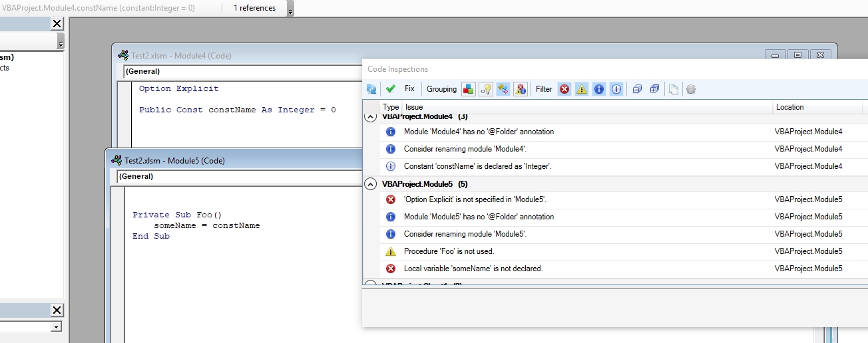Collapse the VBAProject.Module5 group
This screenshot has height=343, width=868.
pyautogui.click(x=371, y=183)
